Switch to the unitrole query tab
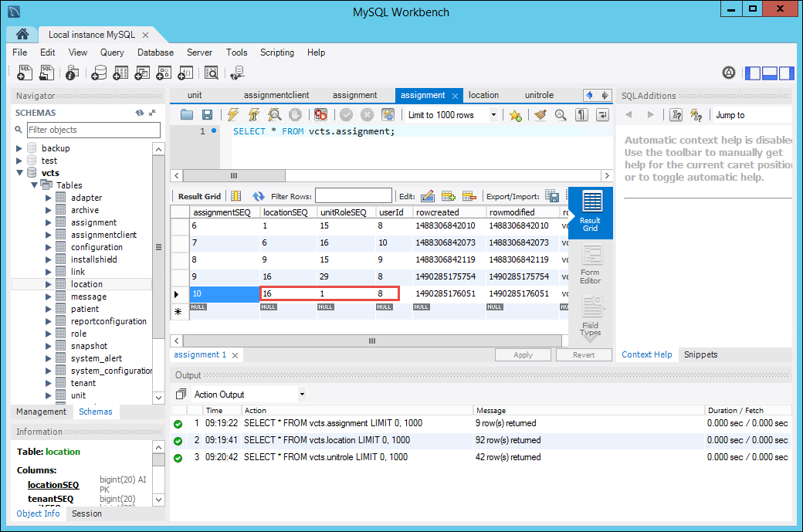Viewport: 803px width, 532px height. [x=539, y=95]
